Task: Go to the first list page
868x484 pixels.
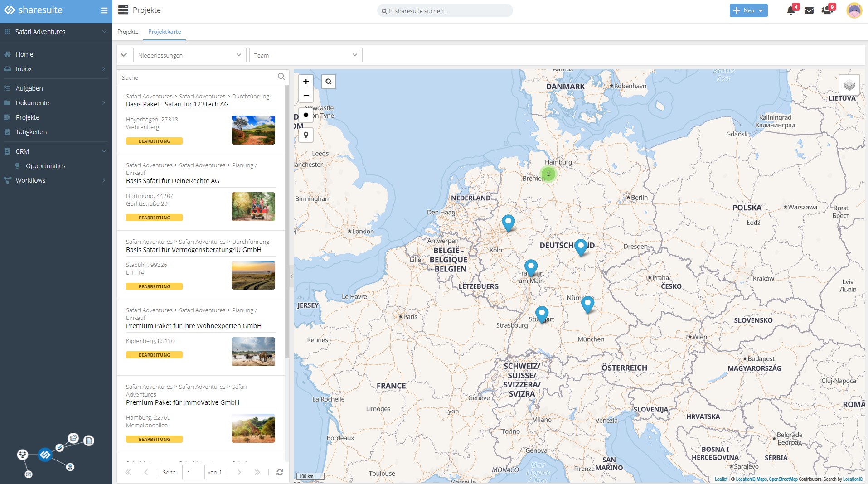Action: click(x=128, y=472)
